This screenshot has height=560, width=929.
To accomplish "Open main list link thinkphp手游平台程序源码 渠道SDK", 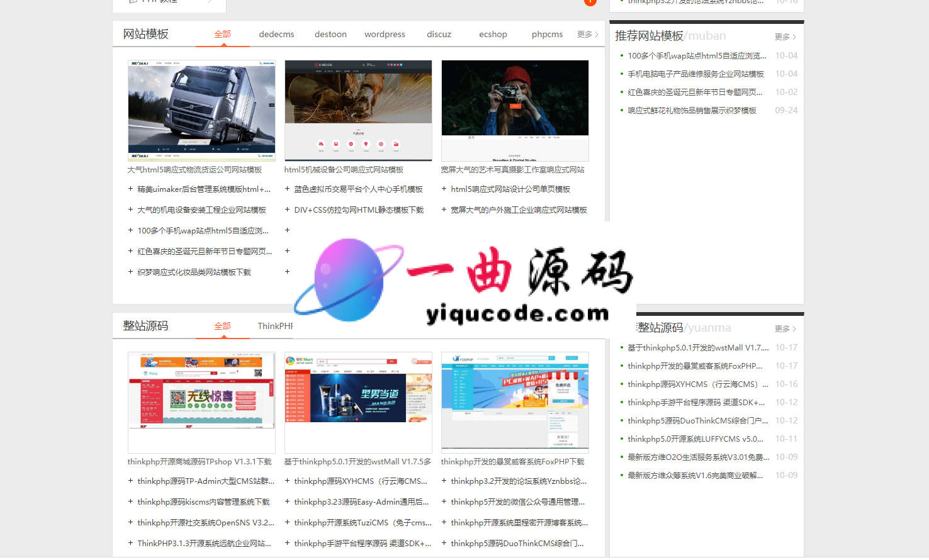I will click(363, 543).
